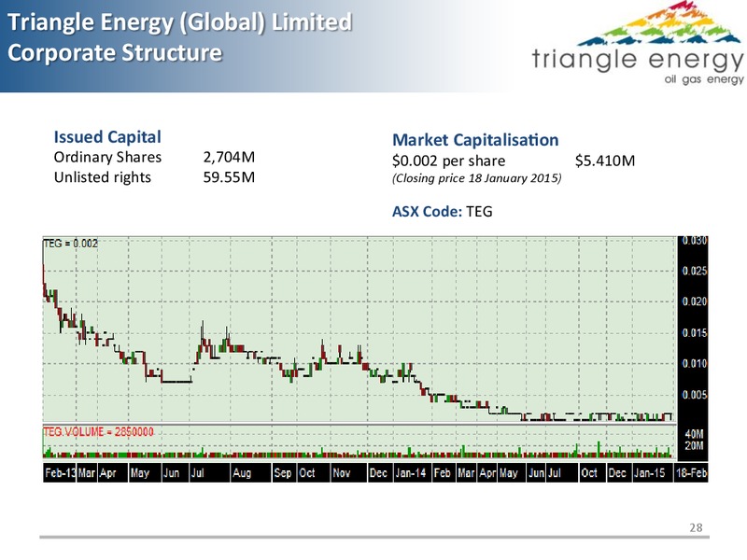Click the 0.005 price axis label
Viewport: 747px width, 560px height.
tap(695, 395)
